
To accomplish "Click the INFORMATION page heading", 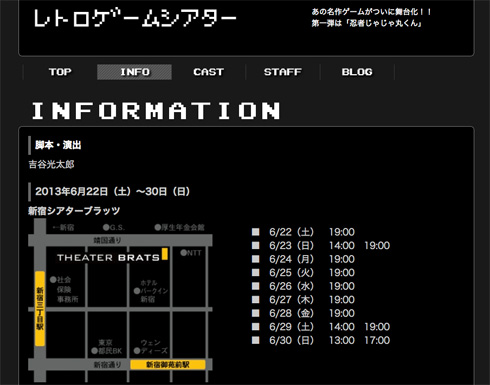I will (x=156, y=111).
